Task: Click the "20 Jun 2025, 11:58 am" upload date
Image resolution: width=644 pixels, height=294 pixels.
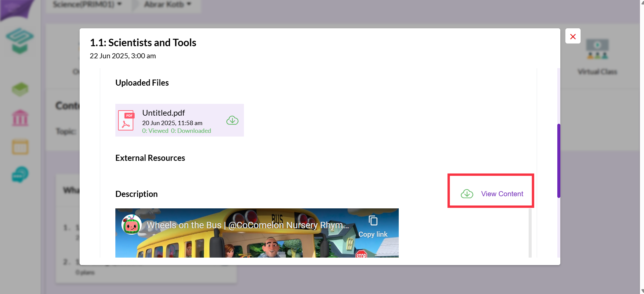Action: (172, 123)
